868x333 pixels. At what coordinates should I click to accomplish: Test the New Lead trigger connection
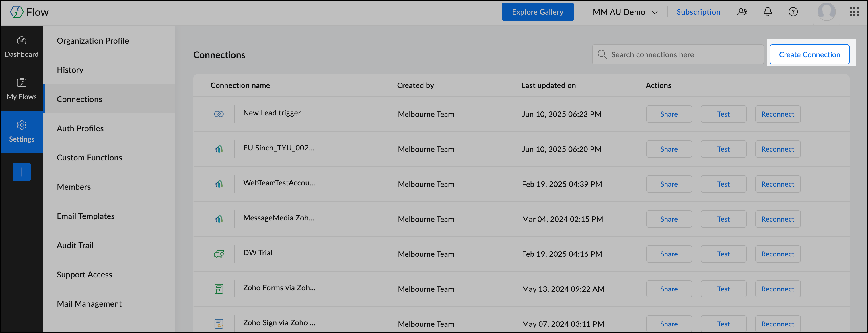[723, 114]
